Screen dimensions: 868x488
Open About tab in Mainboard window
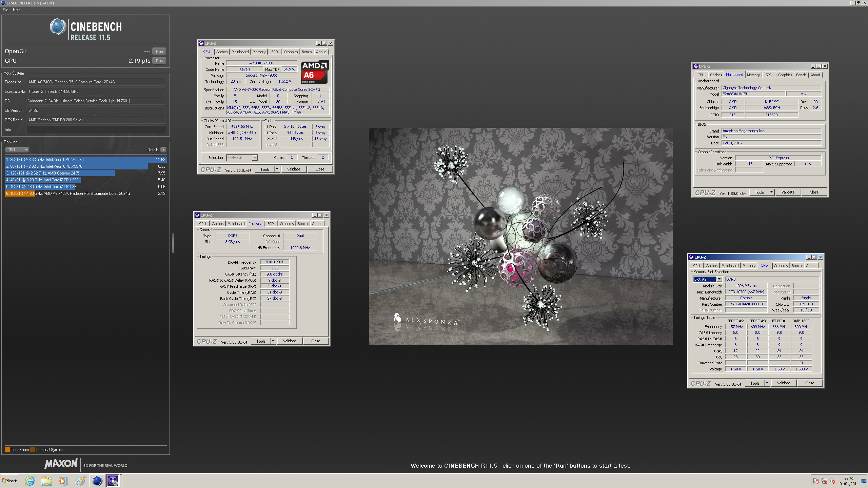(815, 75)
